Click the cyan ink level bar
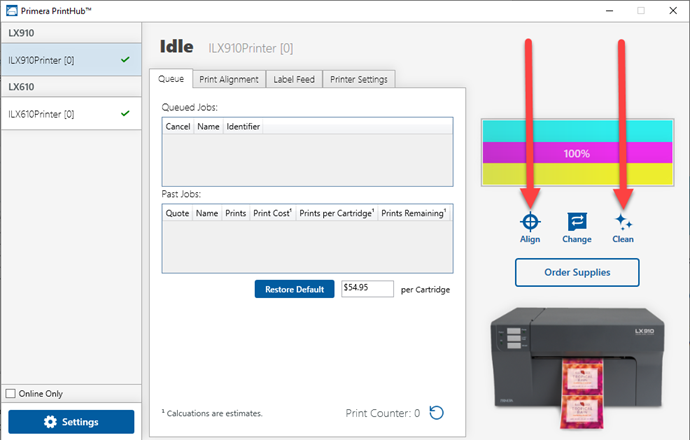This screenshot has height=440, width=690. point(577,131)
